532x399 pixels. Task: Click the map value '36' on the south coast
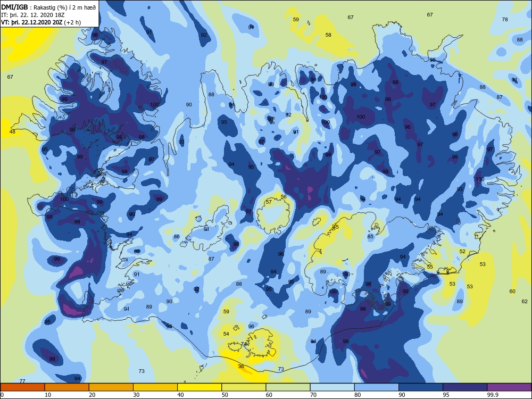[241, 366]
